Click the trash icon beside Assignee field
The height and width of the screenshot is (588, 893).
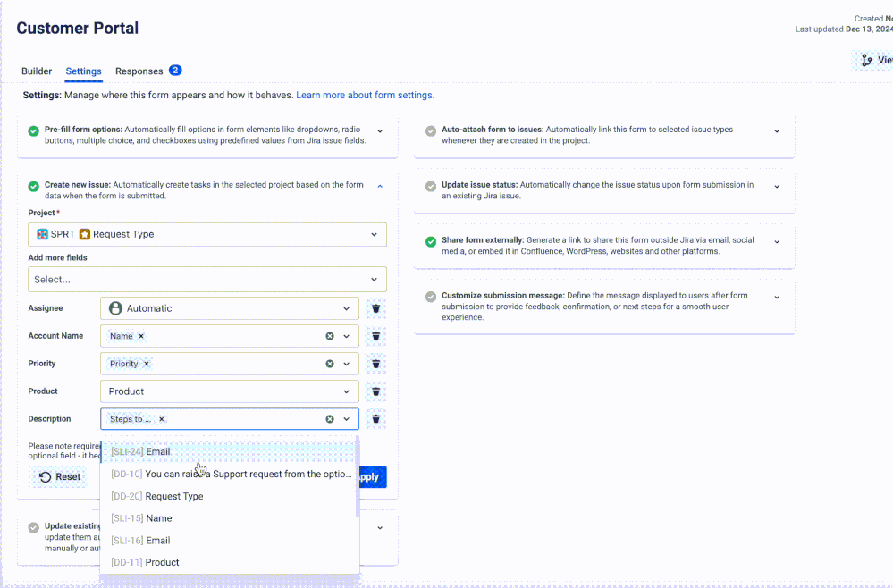point(375,308)
